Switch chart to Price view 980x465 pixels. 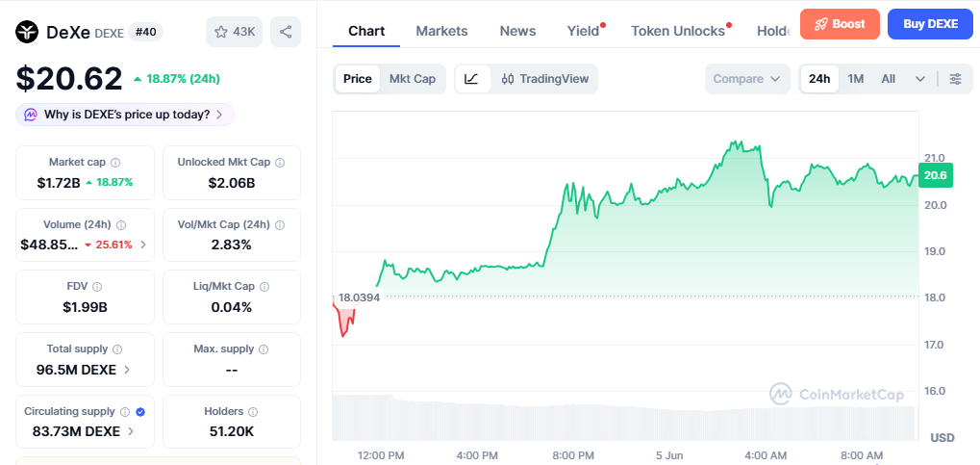point(358,79)
